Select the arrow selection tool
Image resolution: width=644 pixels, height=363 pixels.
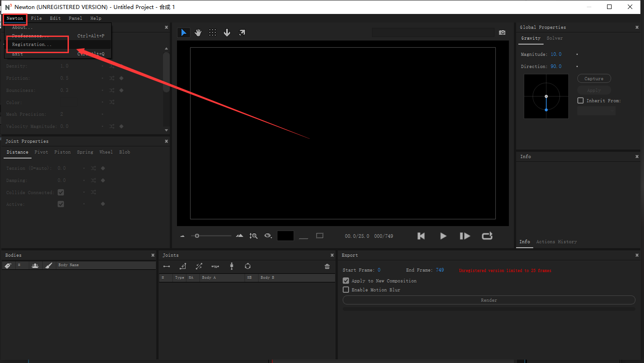(x=183, y=32)
